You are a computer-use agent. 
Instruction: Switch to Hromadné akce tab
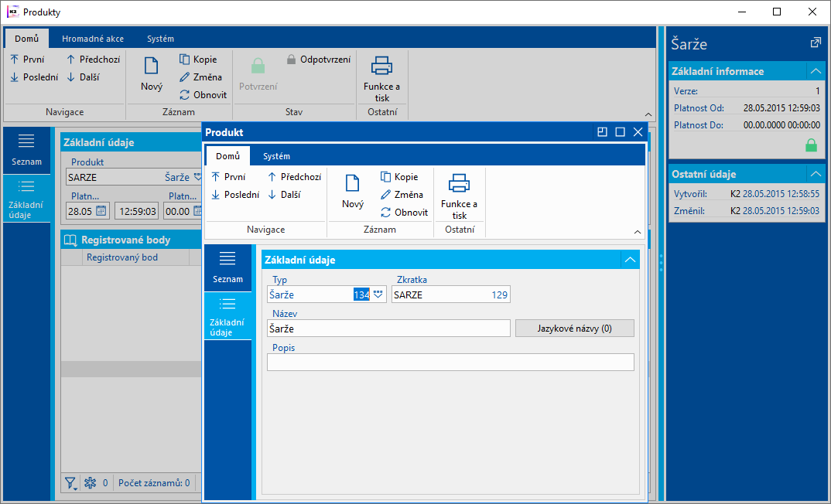(93, 39)
